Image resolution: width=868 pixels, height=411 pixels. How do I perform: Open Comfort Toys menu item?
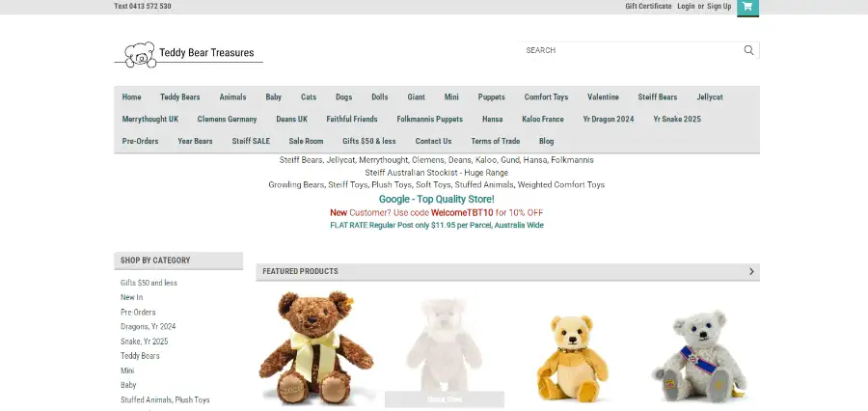[547, 96]
